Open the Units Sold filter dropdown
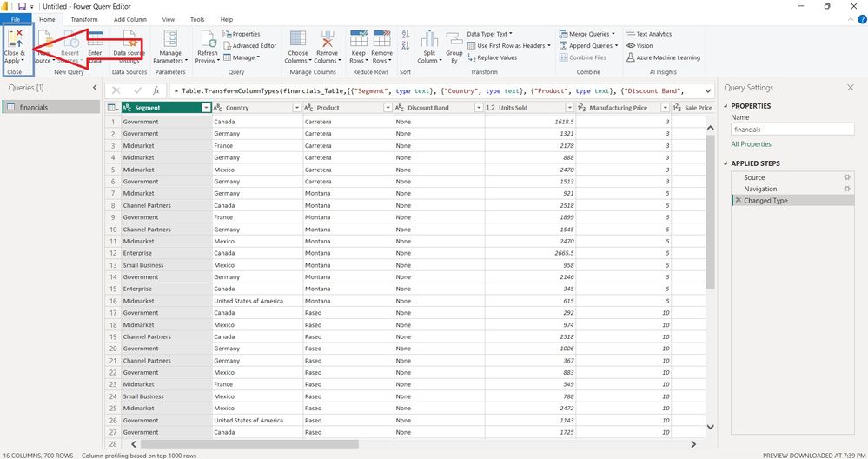Viewport: 868px width, 459px height. 570,108
